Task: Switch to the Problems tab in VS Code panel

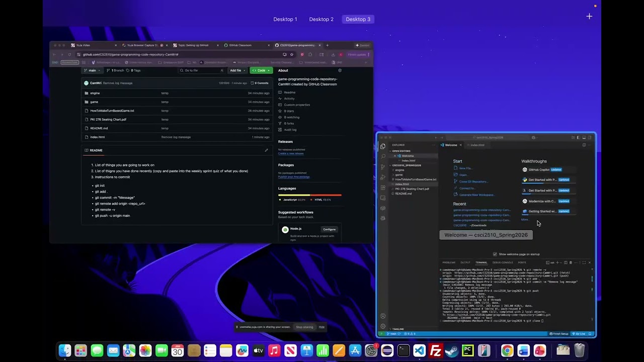Action: 449,262
